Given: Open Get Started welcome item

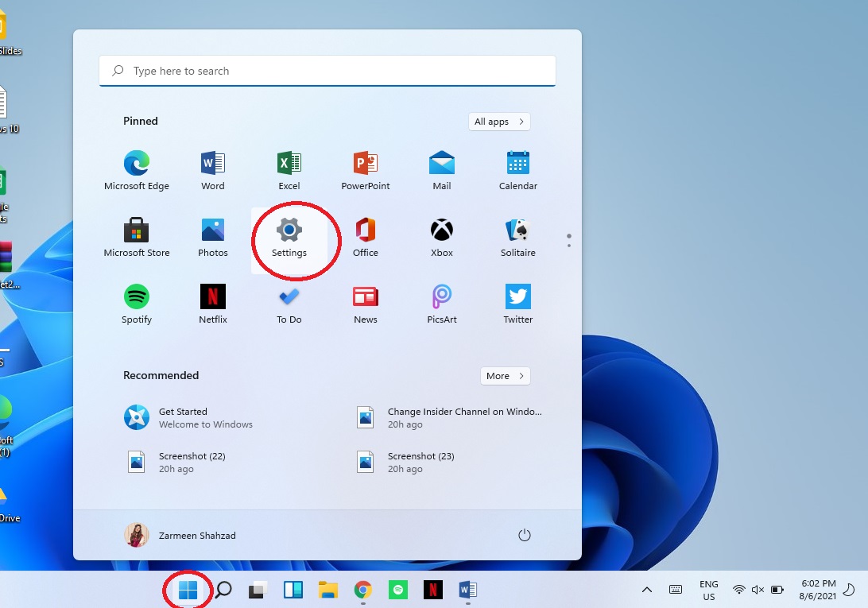Looking at the screenshot, I should point(188,417).
